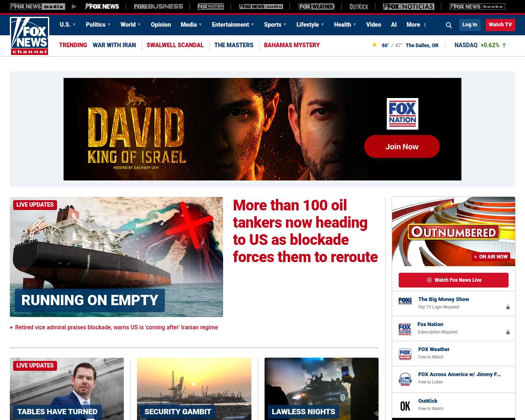The image size is (525, 420).
Task: Go to Fox Business logo in top bar
Action: (x=158, y=7)
